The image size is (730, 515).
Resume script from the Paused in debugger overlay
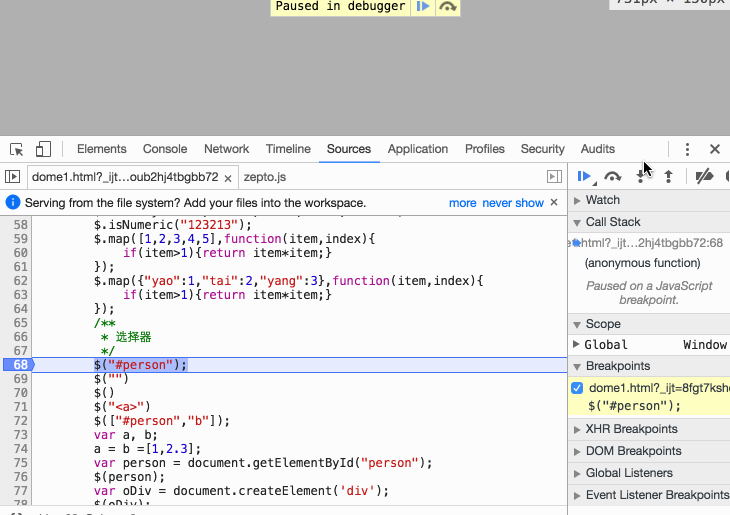pos(423,7)
